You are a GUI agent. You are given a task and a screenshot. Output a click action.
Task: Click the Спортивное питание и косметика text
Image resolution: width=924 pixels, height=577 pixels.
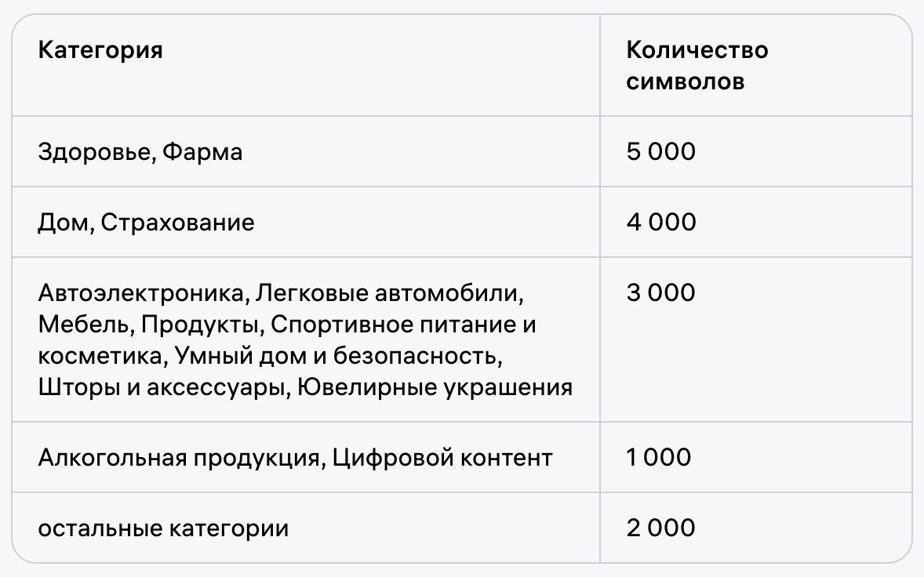point(287,340)
